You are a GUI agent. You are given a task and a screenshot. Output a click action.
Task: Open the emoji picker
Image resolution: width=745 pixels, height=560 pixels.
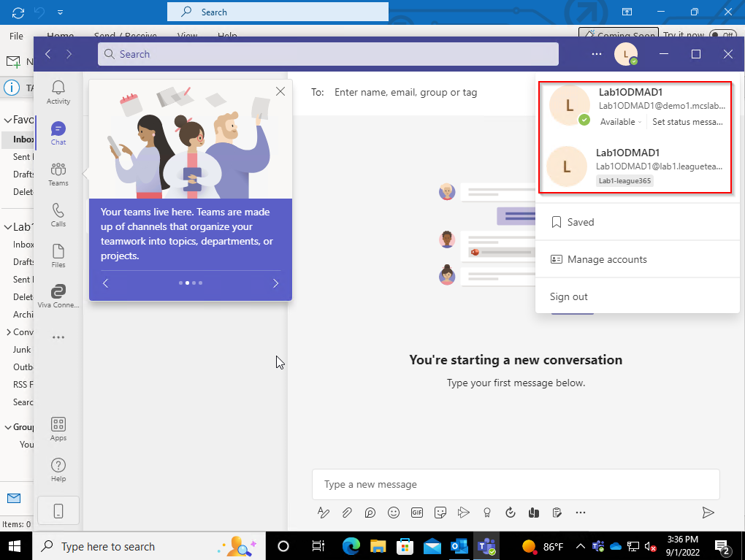[394, 513]
